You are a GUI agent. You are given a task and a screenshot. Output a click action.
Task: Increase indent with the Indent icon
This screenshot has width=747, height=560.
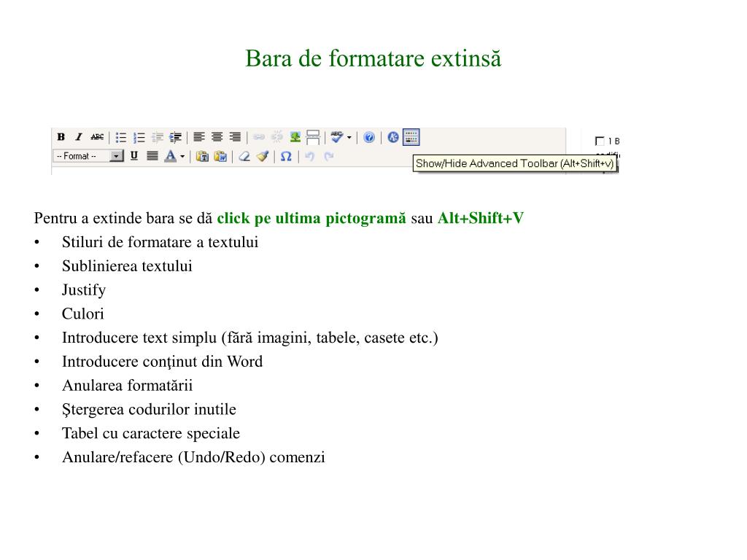[x=175, y=138]
